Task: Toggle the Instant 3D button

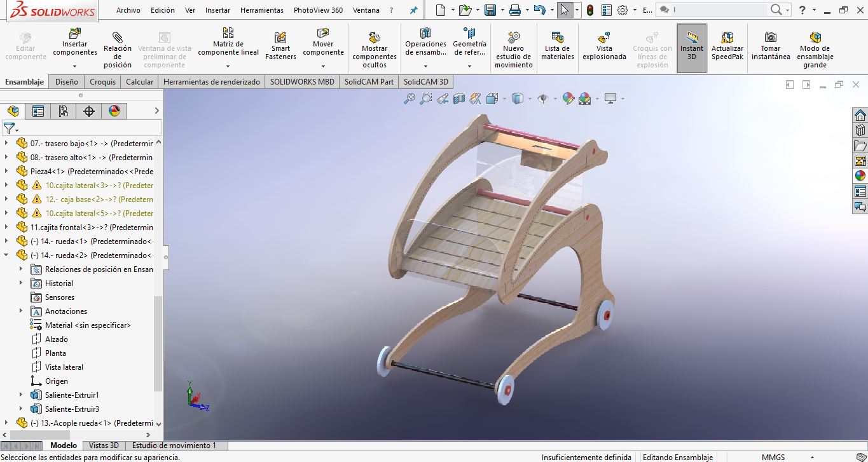Action: click(x=692, y=48)
